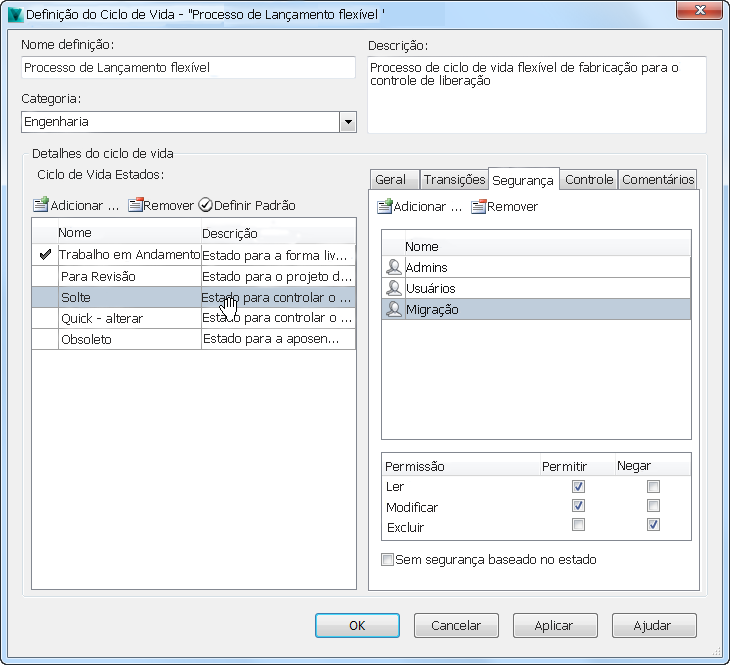Select Migração in security list
The image size is (730, 665).
(536, 309)
